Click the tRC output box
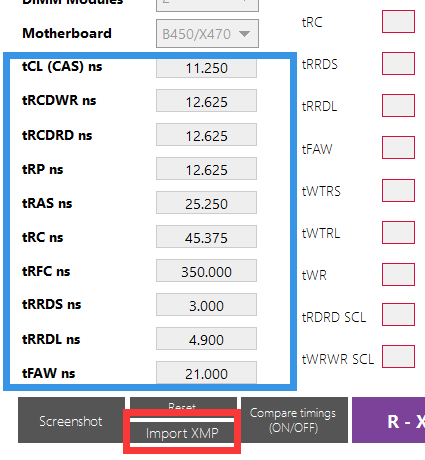This screenshot has width=425, height=460. click(398, 22)
